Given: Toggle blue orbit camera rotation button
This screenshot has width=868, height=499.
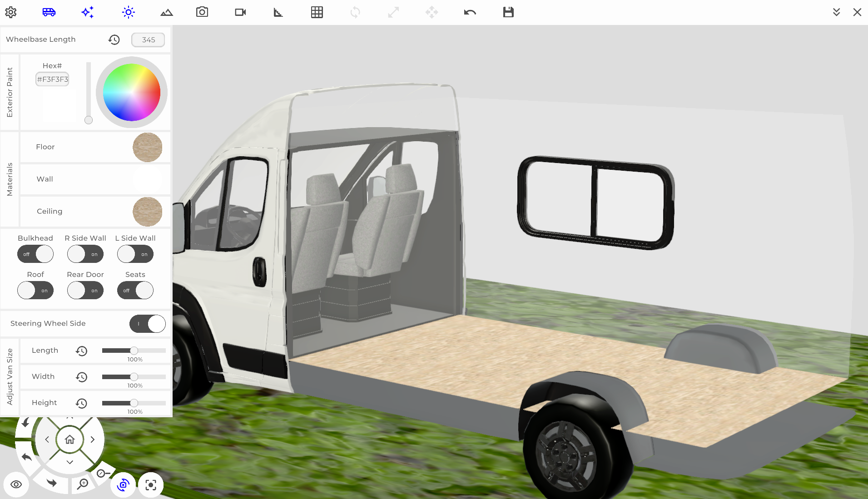Looking at the screenshot, I should (x=123, y=485).
